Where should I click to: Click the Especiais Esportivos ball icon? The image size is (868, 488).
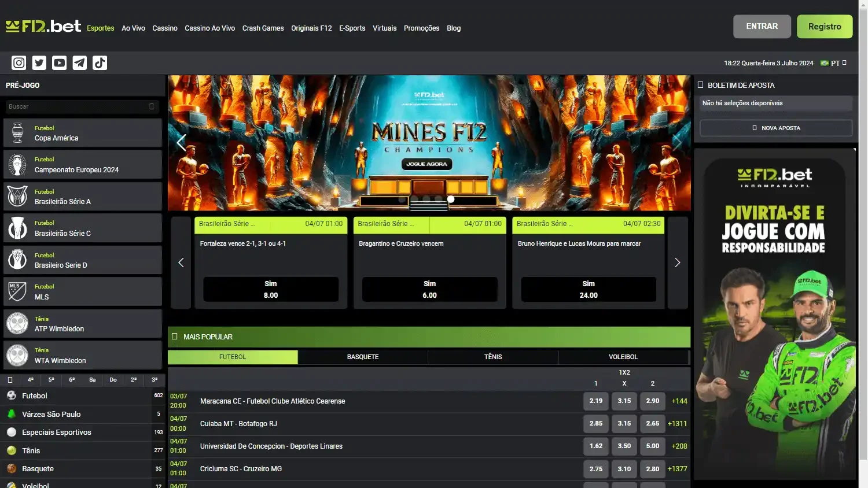click(12, 432)
